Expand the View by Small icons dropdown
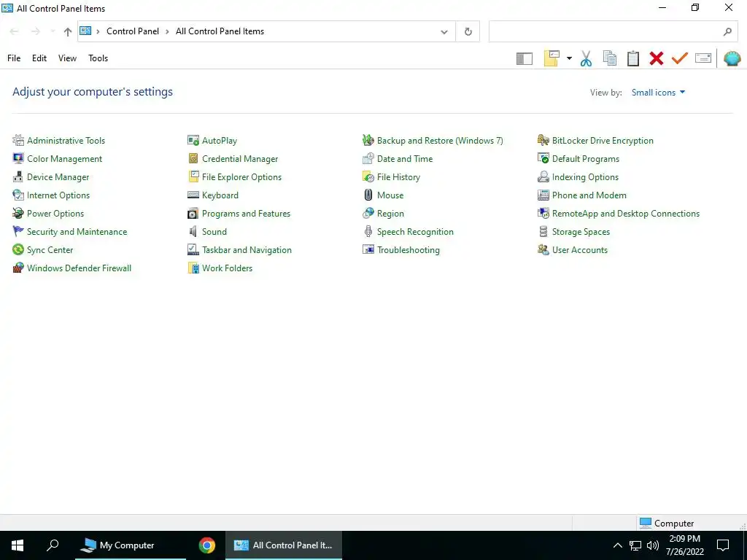747x560 pixels. 659,93
